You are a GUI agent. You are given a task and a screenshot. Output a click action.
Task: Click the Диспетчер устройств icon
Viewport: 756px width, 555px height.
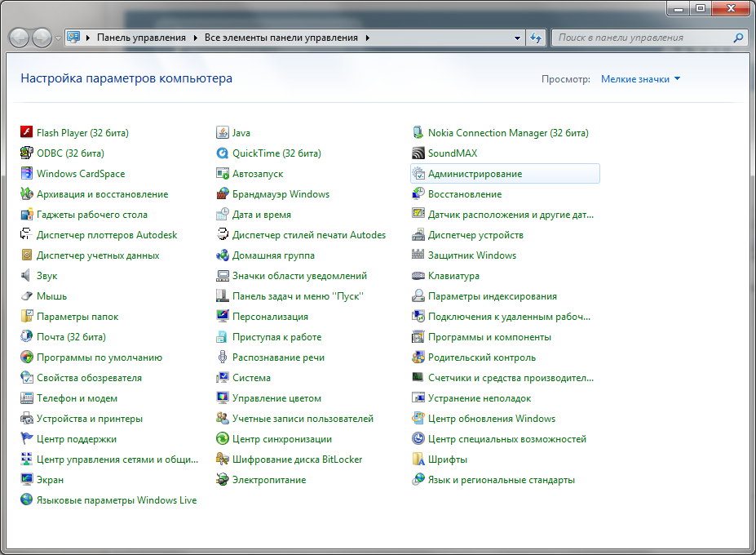click(x=418, y=234)
